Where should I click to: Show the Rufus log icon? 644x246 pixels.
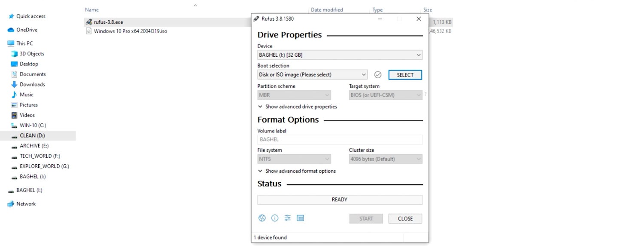pyautogui.click(x=301, y=218)
